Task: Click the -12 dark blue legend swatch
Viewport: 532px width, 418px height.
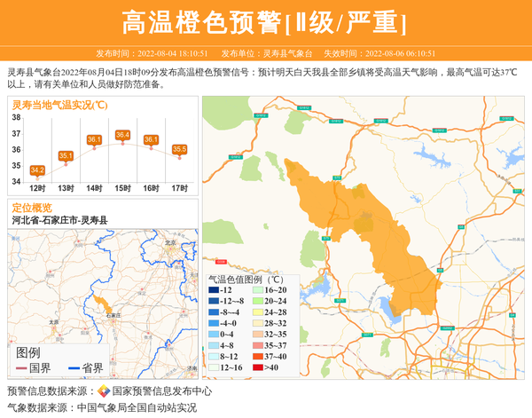Action: [x=214, y=290]
